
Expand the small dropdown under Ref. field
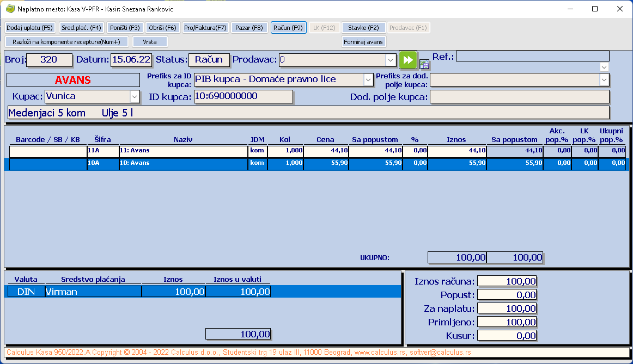point(604,67)
